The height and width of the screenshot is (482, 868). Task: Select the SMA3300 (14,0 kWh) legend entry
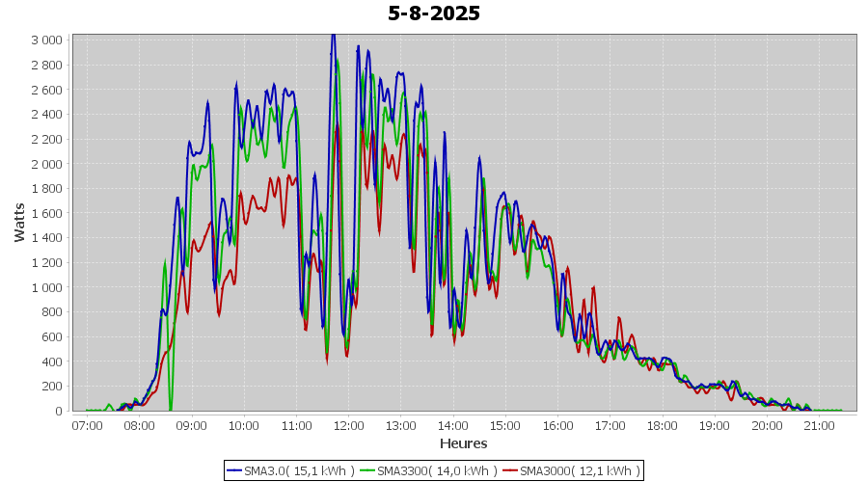point(428,471)
